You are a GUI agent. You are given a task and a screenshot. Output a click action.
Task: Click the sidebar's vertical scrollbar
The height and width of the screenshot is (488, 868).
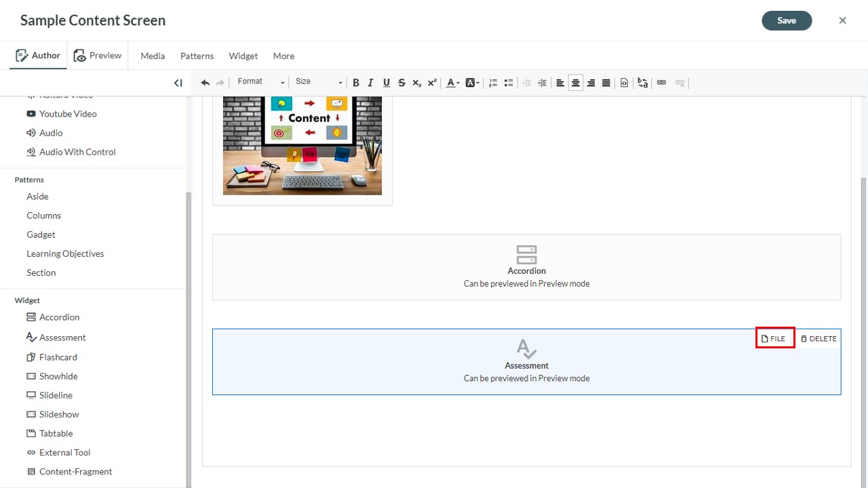pos(189,339)
